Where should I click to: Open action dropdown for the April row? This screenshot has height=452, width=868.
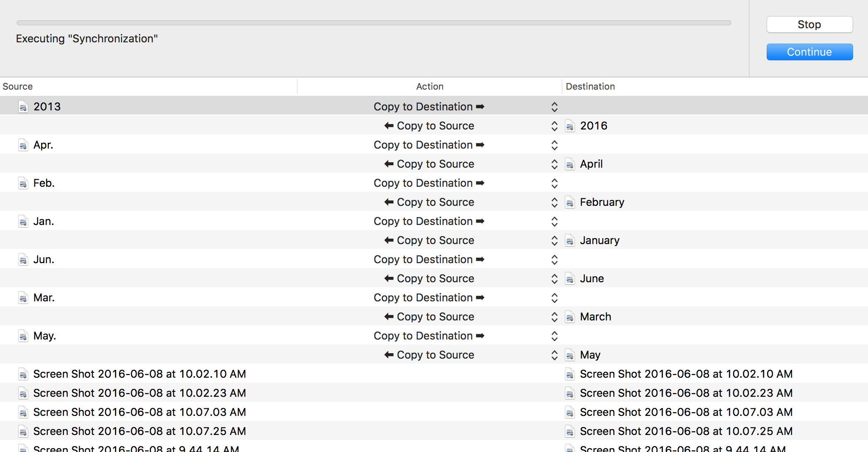click(x=554, y=164)
